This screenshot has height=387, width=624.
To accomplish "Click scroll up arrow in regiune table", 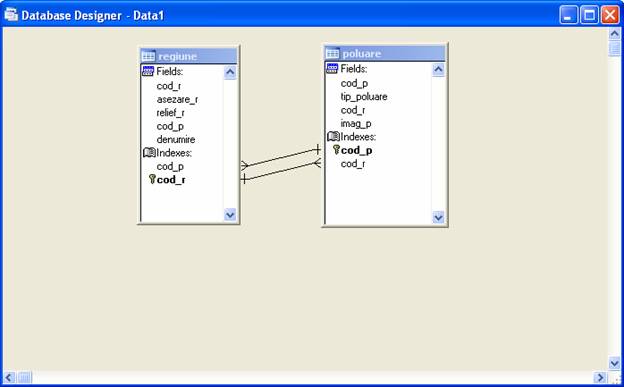I will [x=230, y=72].
